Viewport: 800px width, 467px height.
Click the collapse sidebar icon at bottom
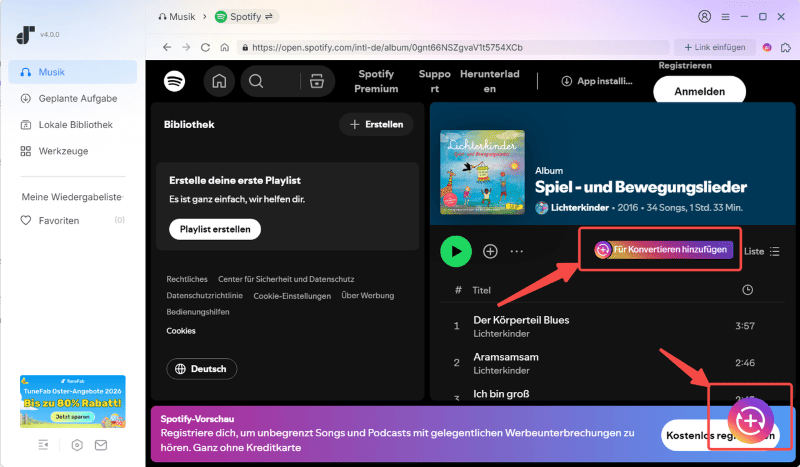(x=43, y=445)
